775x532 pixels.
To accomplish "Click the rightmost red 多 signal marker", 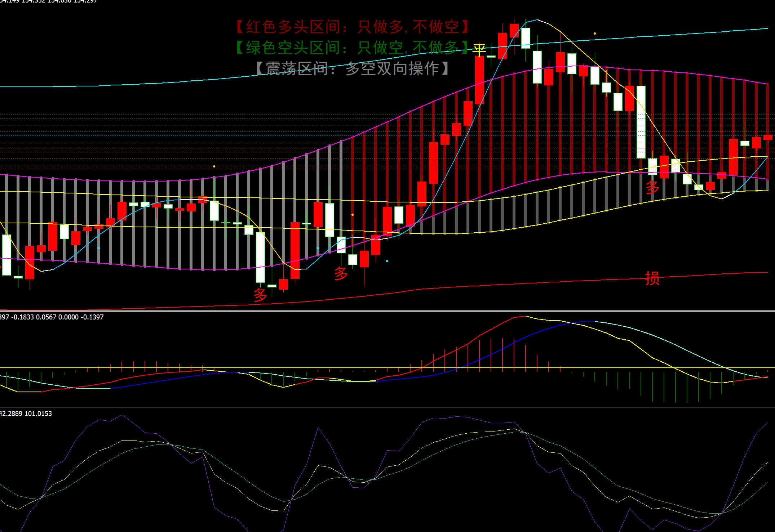I will point(652,187).
